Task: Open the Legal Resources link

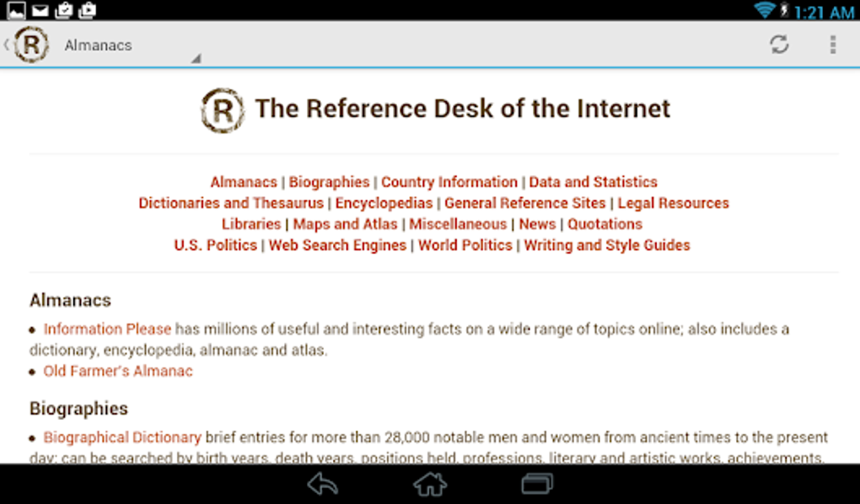Action: pyautogui.click(x=673, y=203)
